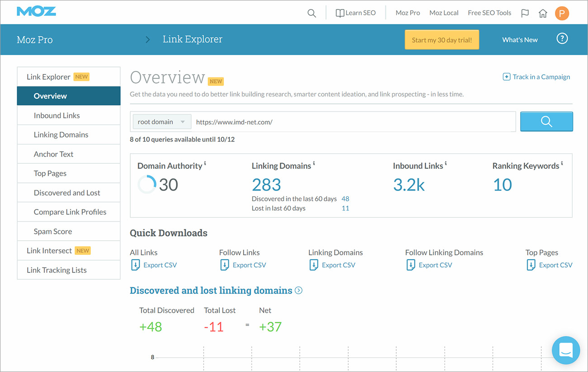Open the root domain dropdown

click(161, 122)
